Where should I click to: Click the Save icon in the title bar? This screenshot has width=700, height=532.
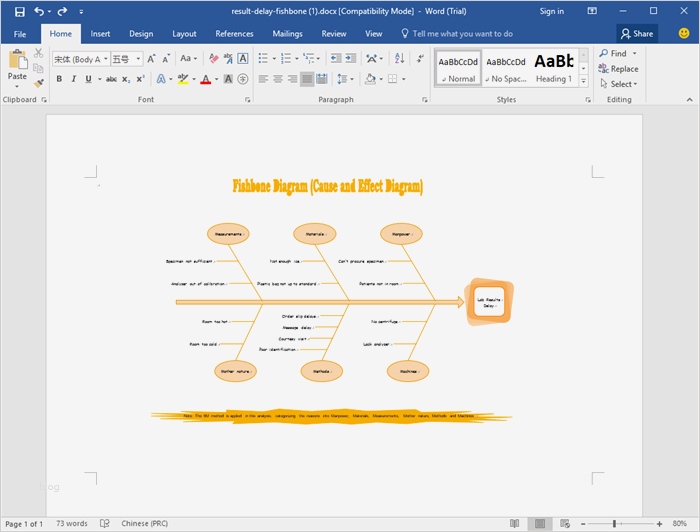point(19,11)
